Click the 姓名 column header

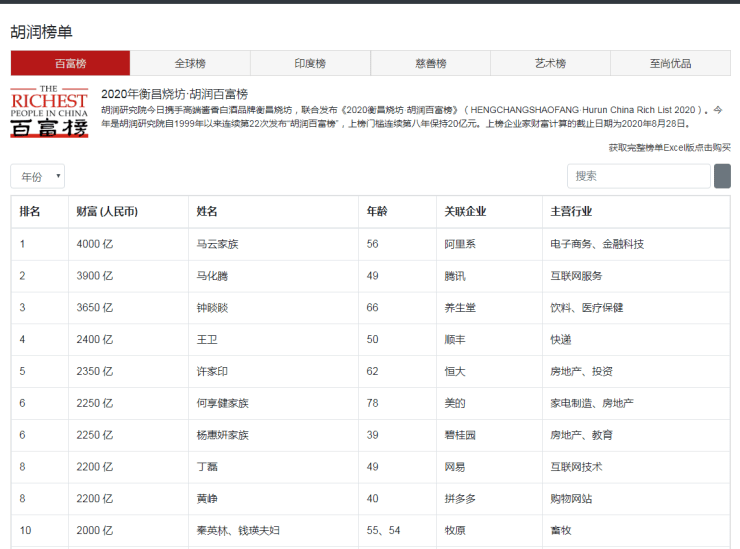click(x=207, y=212)
